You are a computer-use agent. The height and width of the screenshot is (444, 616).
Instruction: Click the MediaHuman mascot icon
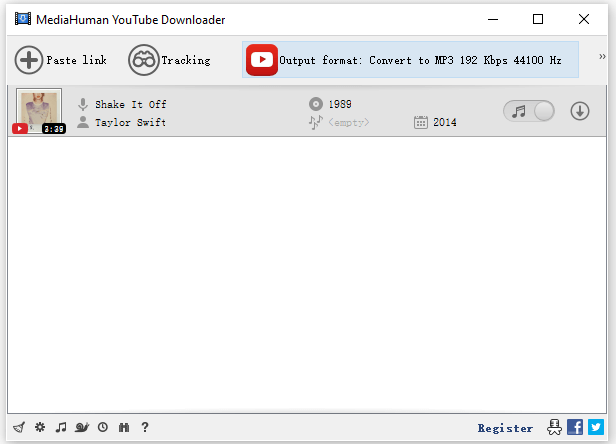554,427
